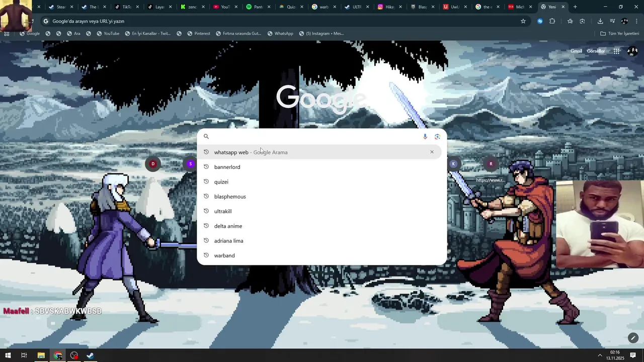Open File Explorer from the taskbar

[41, 355]
